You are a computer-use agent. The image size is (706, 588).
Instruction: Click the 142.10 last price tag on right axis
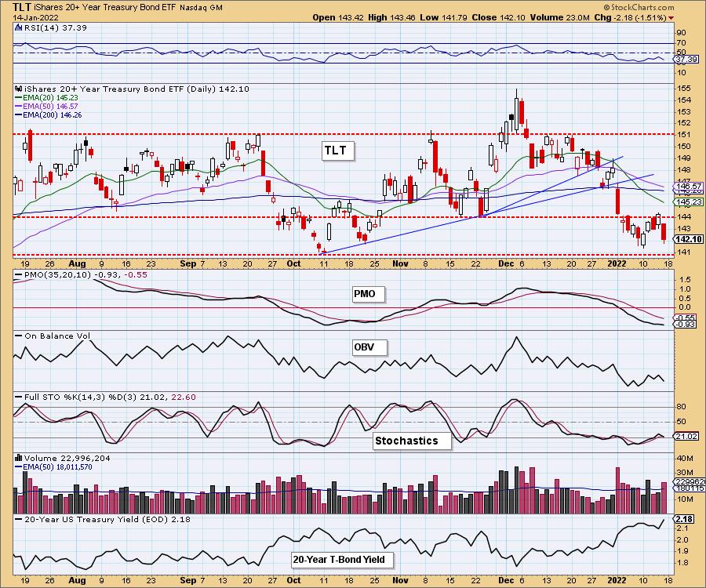[x=689, y=239]
